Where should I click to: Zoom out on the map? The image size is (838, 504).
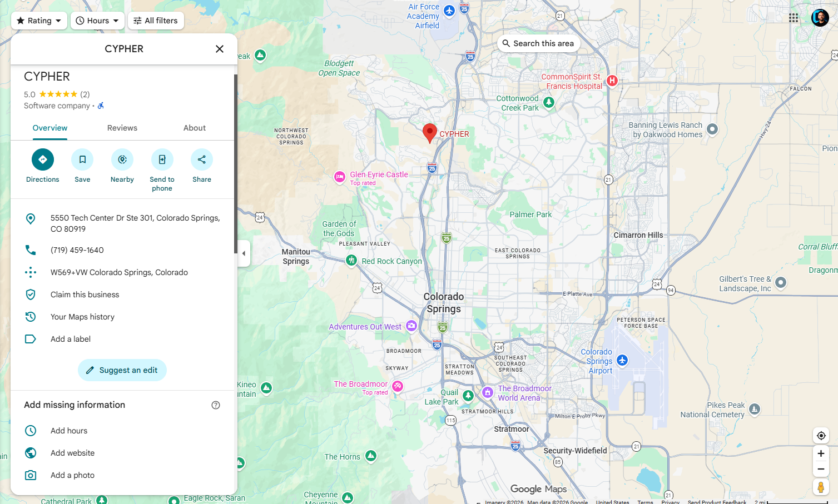(x=821, y=469)
